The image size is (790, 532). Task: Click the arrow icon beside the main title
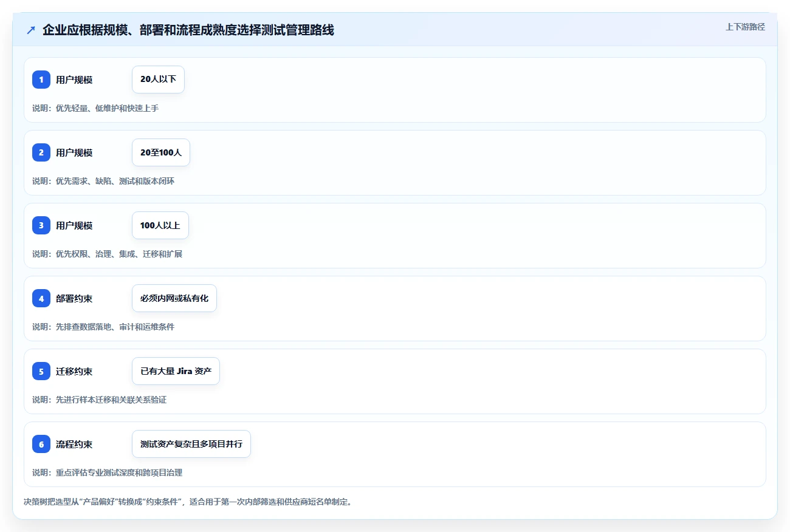[x=31, y=30]
